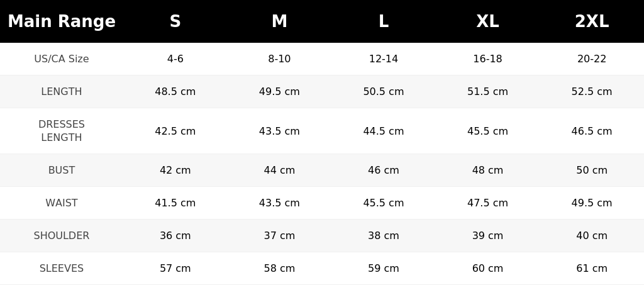644x285 pixels.
Task: Select the 42.5 cm dresses length cell
Action: [175, 131]
